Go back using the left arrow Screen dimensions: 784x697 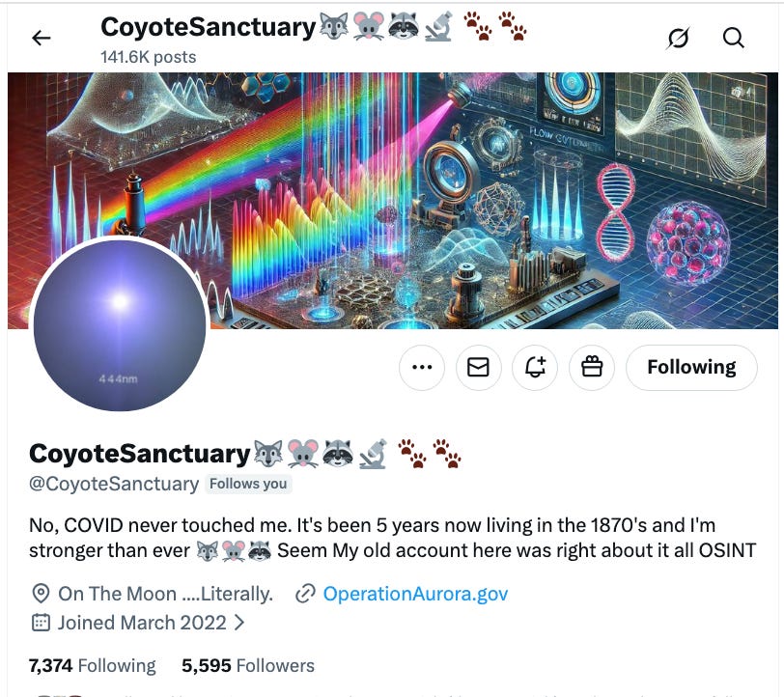click(x=41, y=38)
